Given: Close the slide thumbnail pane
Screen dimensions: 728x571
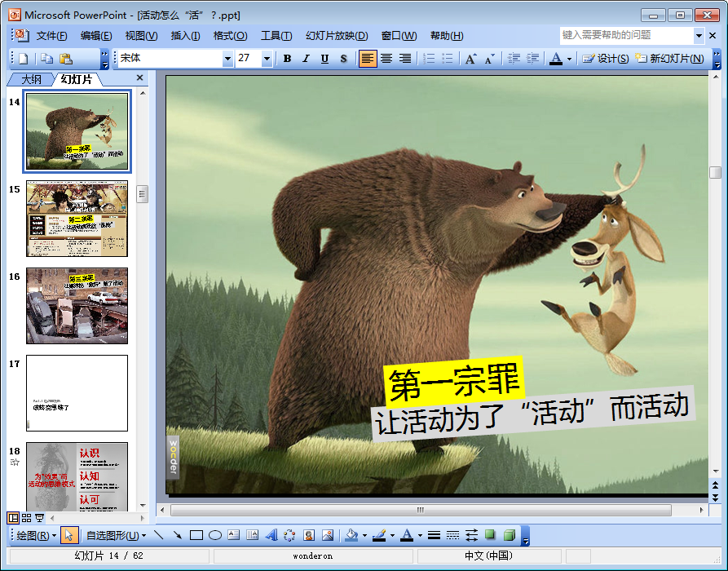Looking at the screenshot, I should pyautogui.click(x=139, y=78).
